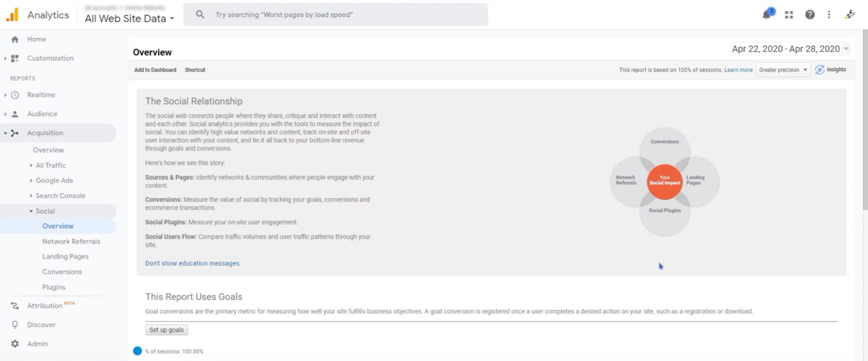Screen dimensions: 868x361
Task: Select Network Referrals in the sidebar
Action: point(71,242)
